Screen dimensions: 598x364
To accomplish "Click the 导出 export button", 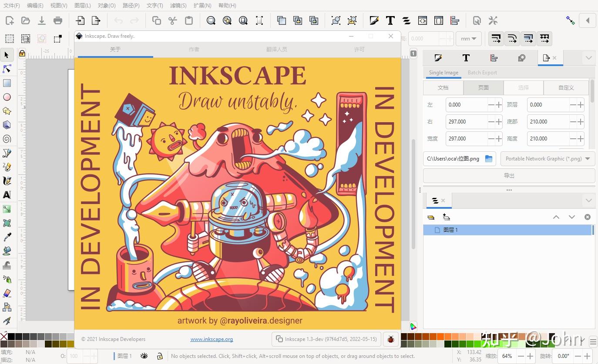I will [x=509, y=176].
